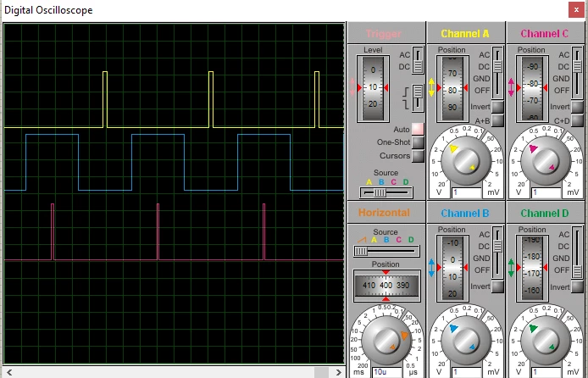Click the Channel B voltage dial knob
This screenshot has width=588, height=378.
pyautogui.click(x=466, y=340)
